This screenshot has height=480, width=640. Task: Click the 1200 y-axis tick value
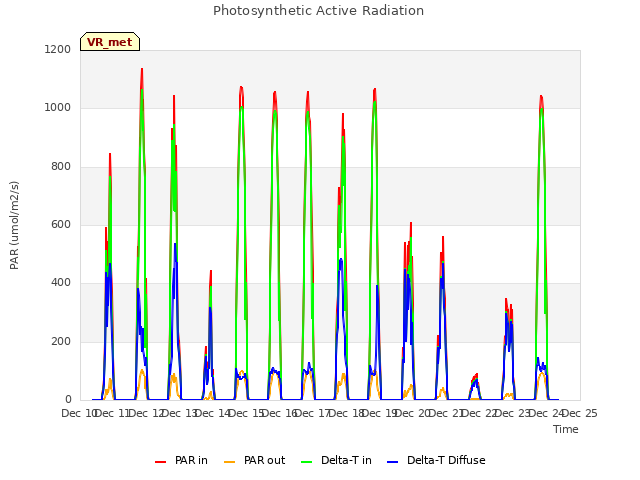[58, 49]
